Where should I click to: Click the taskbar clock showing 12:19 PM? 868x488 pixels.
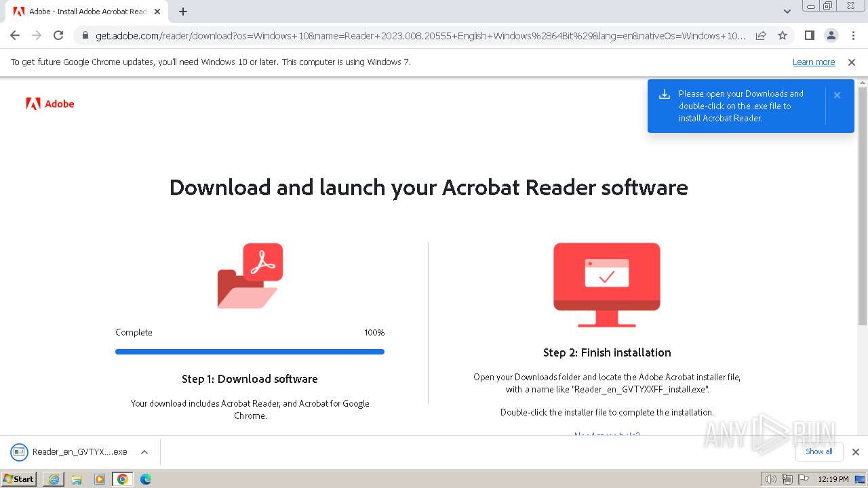coord(833,479)
